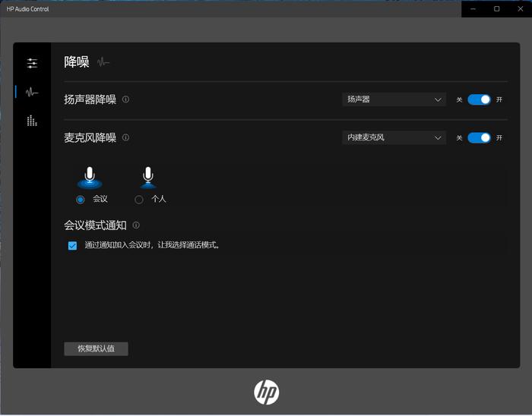Minimize the HP Audio Control window
532x416 pixels.
473,9
